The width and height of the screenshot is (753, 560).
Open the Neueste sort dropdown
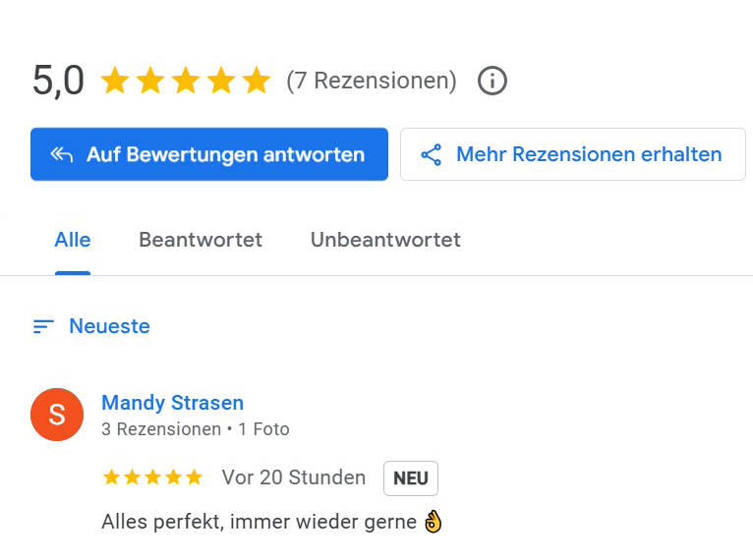[91, 326]
